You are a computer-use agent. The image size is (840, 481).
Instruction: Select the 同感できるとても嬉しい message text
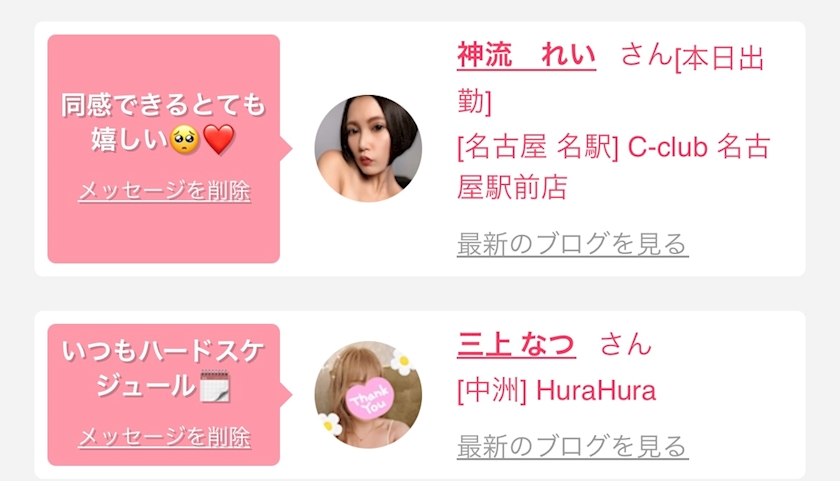(163, 122)
